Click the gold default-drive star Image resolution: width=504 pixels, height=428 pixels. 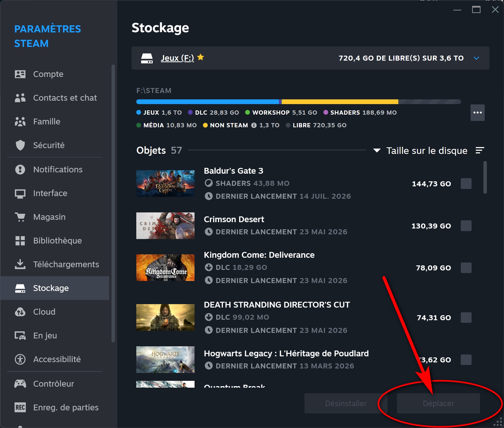[201, 57]
